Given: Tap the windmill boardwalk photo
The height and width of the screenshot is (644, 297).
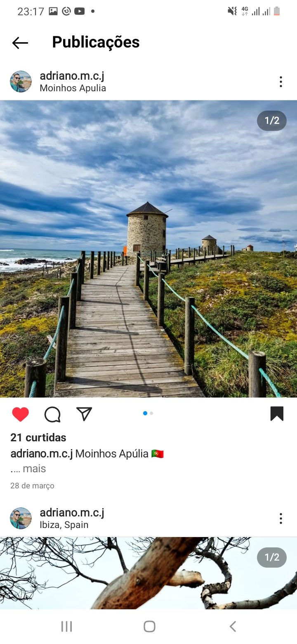Looking at the screenshot, I should (148, 249).
